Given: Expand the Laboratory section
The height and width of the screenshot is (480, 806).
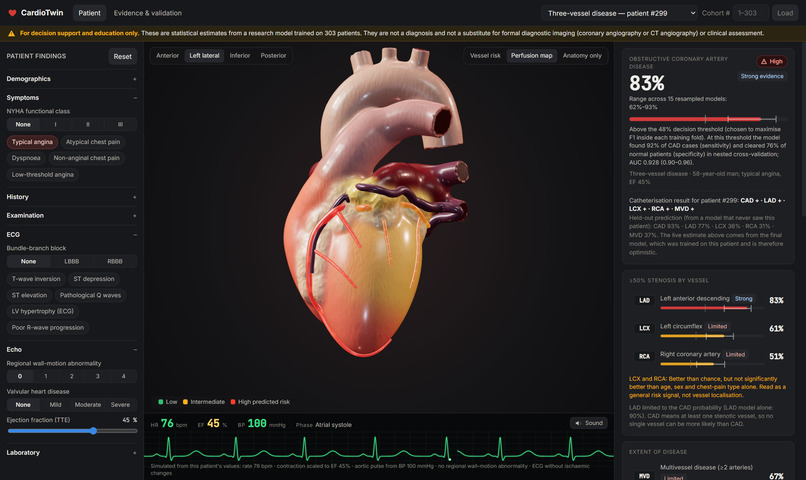Looking at the screenshot, I should pyautogui.click(x=71, y=453).
